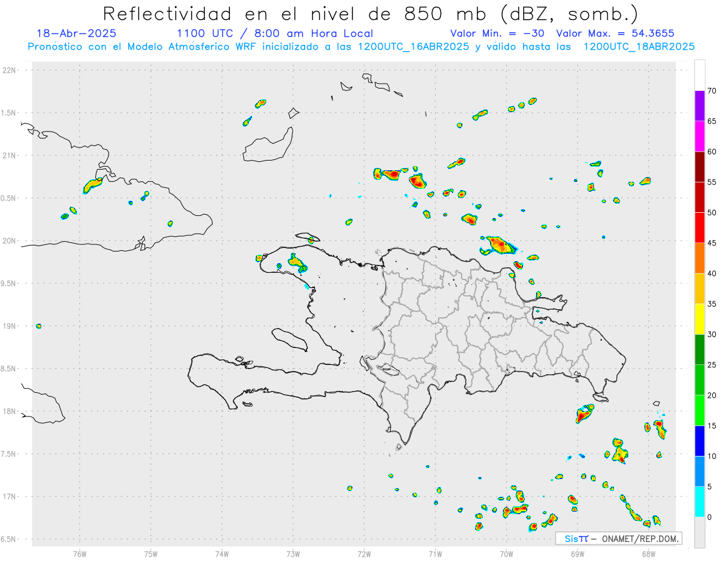Select the cyan 0–5 dBZ legend swatch

click(699, 502)
